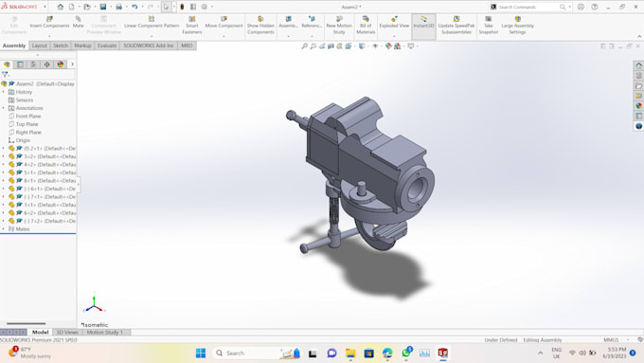Open the SOLIDWORKS Add-Ins tab
The height and width of the screenshot is (363, 644).
pyautogui.click(x=149, y=45)
